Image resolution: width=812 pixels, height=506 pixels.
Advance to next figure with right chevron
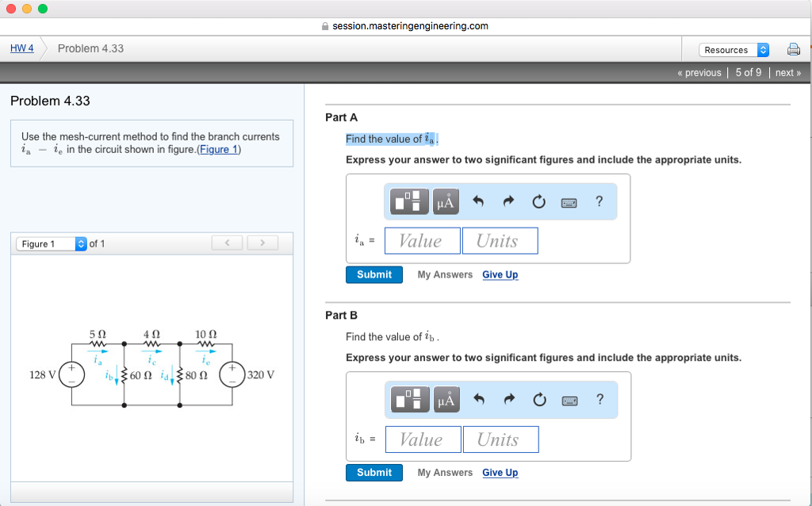click(x=262, y=242)
